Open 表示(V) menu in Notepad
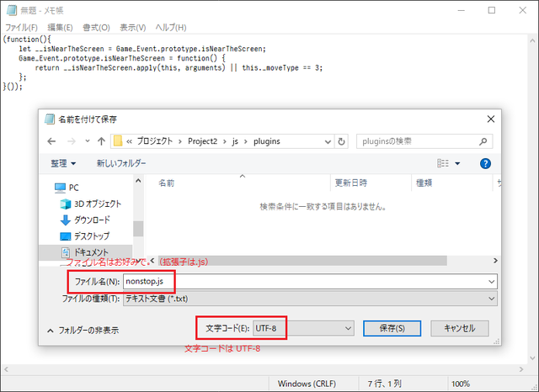The width and height of the screenshot is (539, 392). point(133,28)
